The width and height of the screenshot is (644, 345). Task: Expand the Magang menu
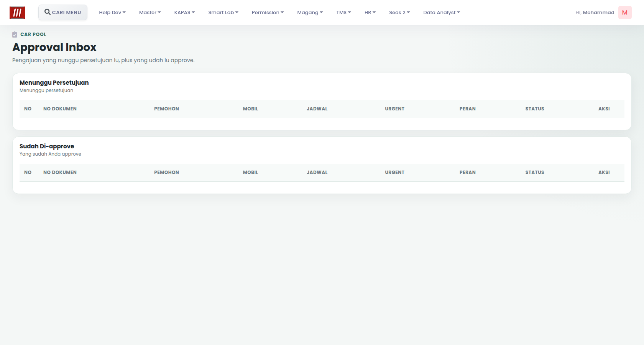[310, 13]
